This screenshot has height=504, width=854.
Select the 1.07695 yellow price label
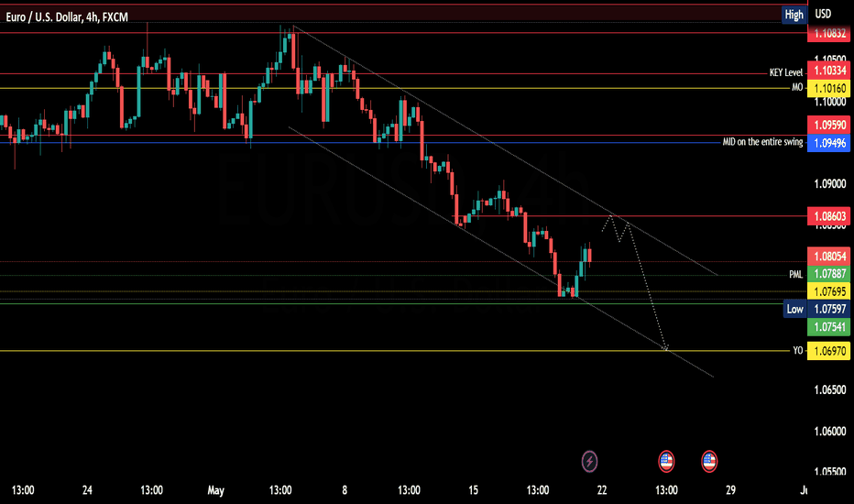(x=828, y=291)
